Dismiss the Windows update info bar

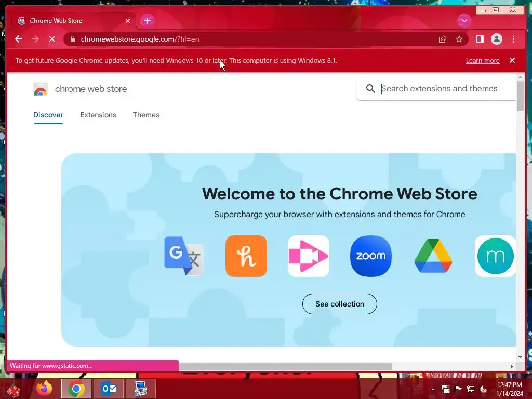(x=512, y=60)
